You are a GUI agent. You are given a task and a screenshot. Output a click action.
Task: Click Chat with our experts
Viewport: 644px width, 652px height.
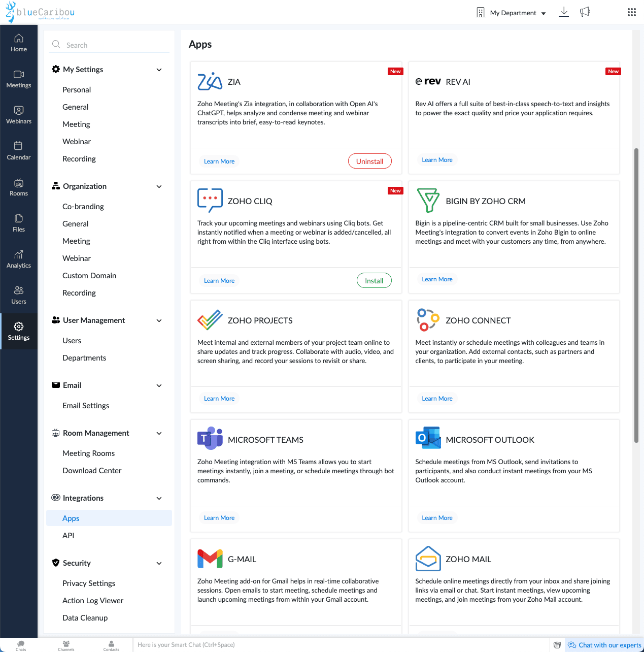point(604,645)
